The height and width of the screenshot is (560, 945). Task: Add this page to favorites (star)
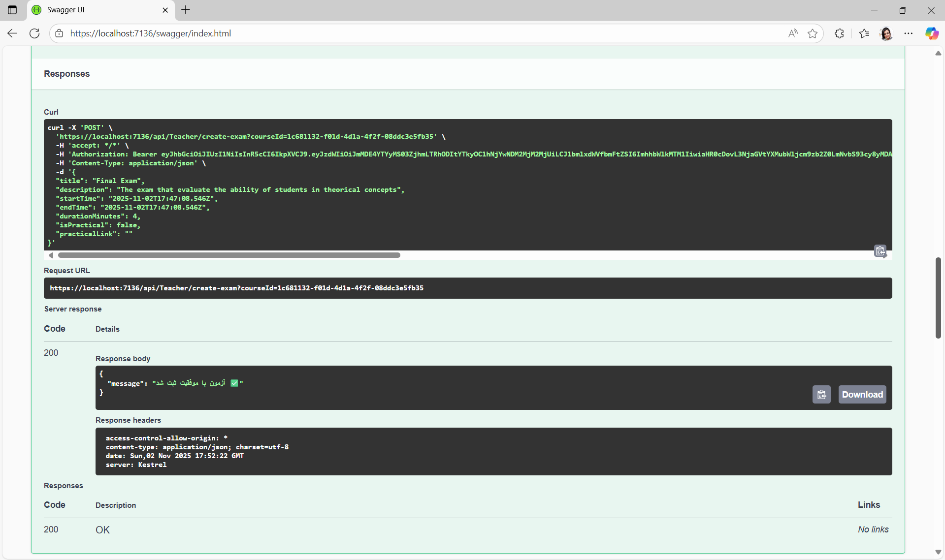click(x=813, y=33)
